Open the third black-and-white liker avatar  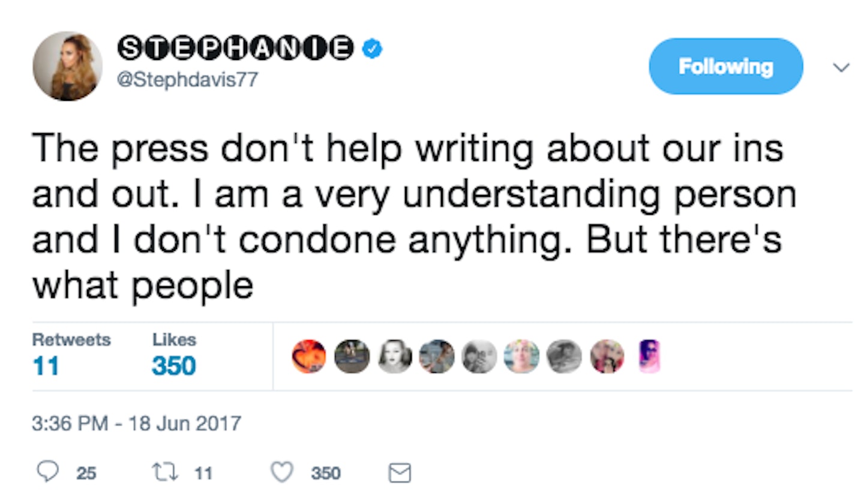coord(395,356)
